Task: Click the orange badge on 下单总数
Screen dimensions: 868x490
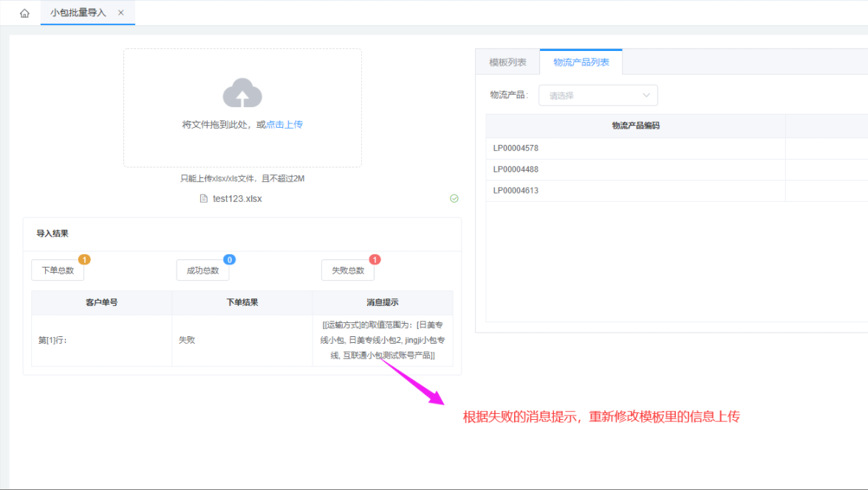Action: pyautogui.click(x=84, y=259)
